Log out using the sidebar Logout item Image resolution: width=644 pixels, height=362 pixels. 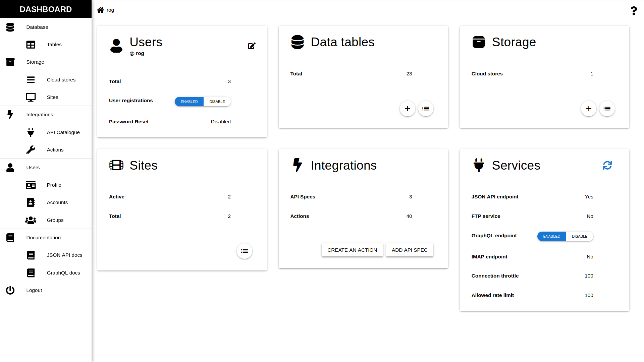34,290
